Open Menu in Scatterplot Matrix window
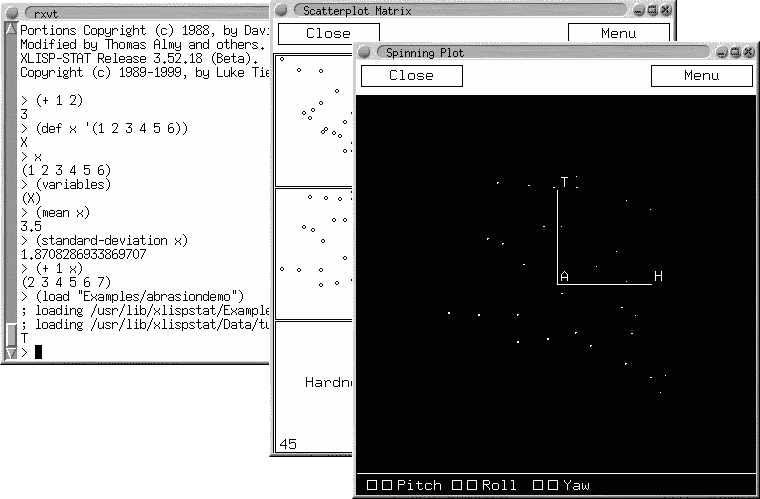 pyautogui.click(x=618, y=33)
